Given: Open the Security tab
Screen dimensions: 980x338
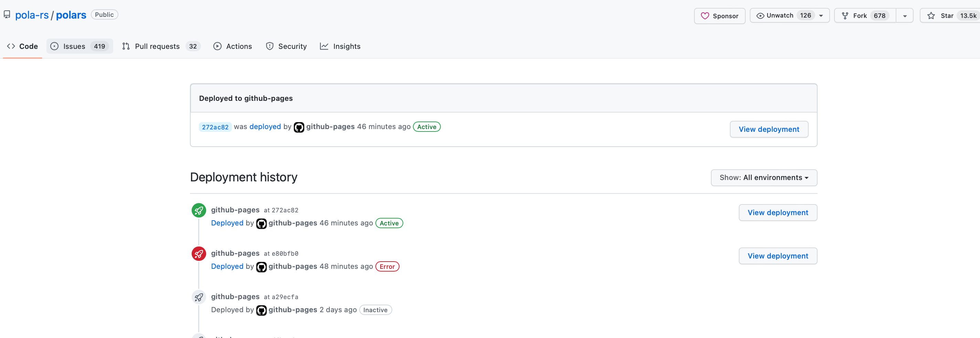Looking at the screenshot, I should click(287, 46).
